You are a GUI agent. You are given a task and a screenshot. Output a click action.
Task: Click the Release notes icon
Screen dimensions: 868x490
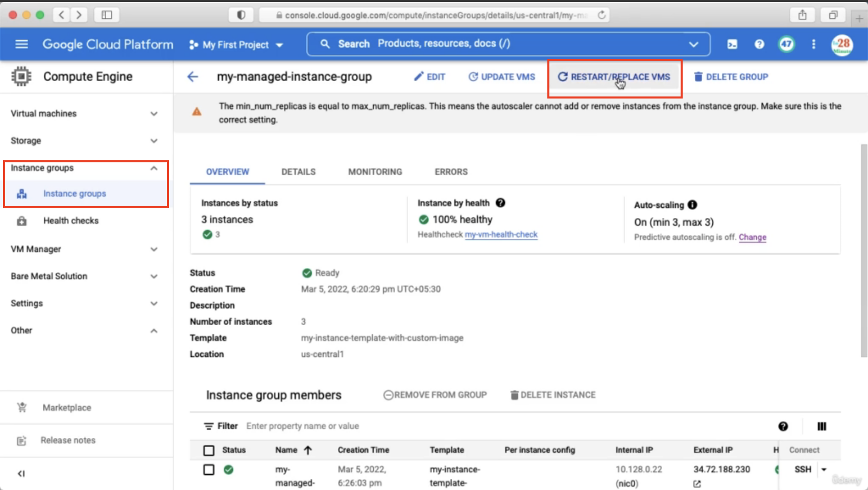click(x=21, y=440)
